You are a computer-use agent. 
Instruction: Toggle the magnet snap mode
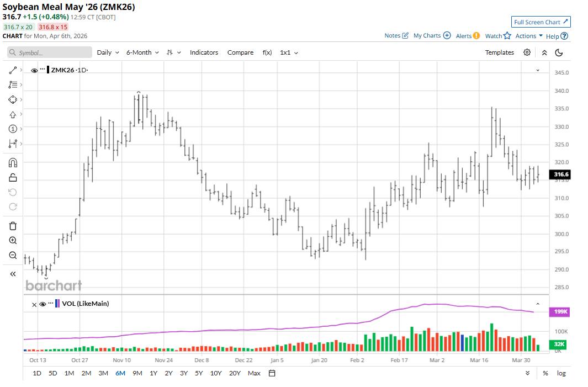coord(13,163)
